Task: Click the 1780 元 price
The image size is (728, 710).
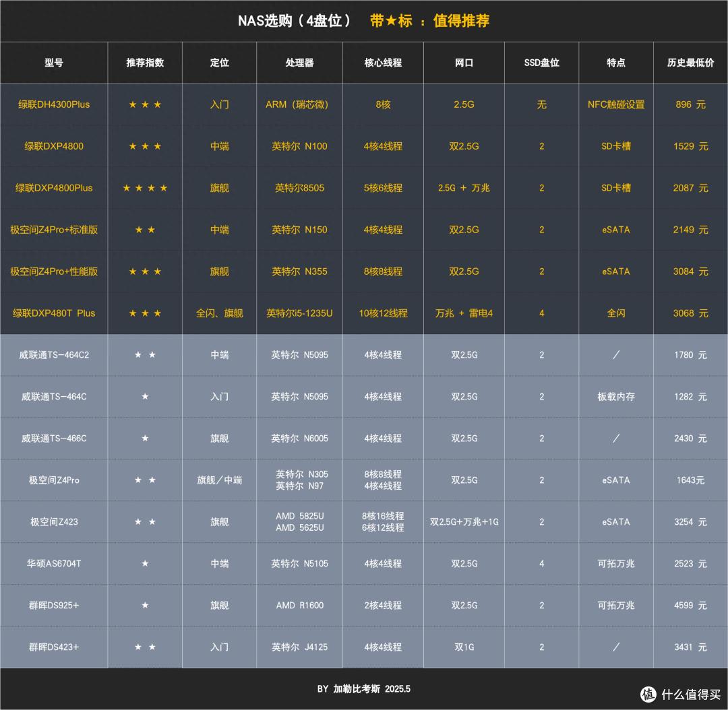Action: 690,355
